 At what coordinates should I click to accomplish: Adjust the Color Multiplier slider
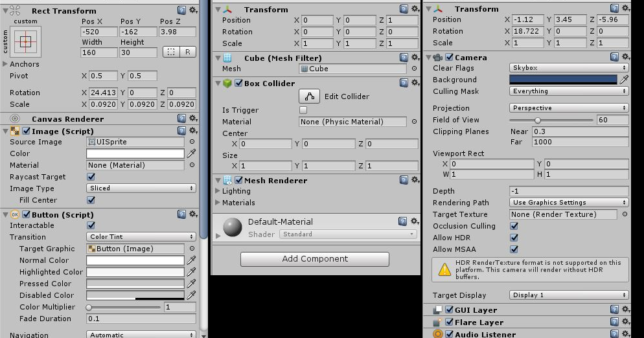(124, 307)
